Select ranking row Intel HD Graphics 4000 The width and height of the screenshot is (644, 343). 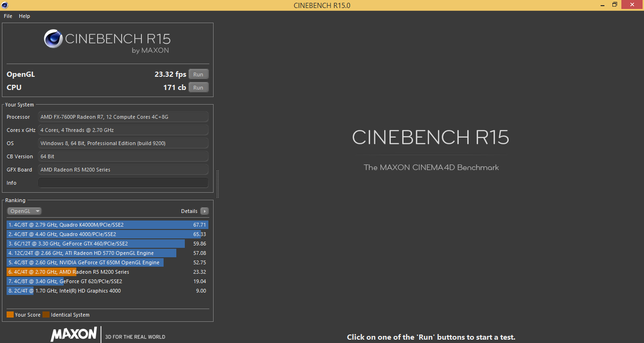pos(107,291)
